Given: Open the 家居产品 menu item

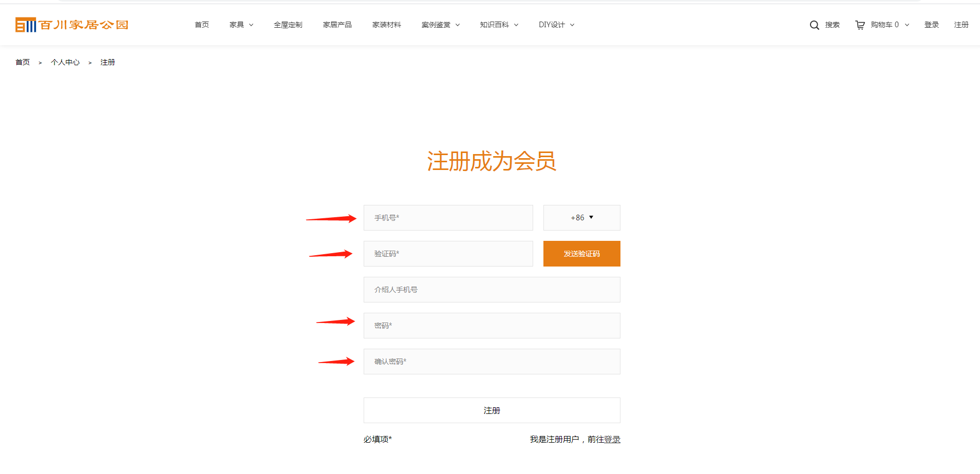Looking at the screenshot, I should click(337, 25).
